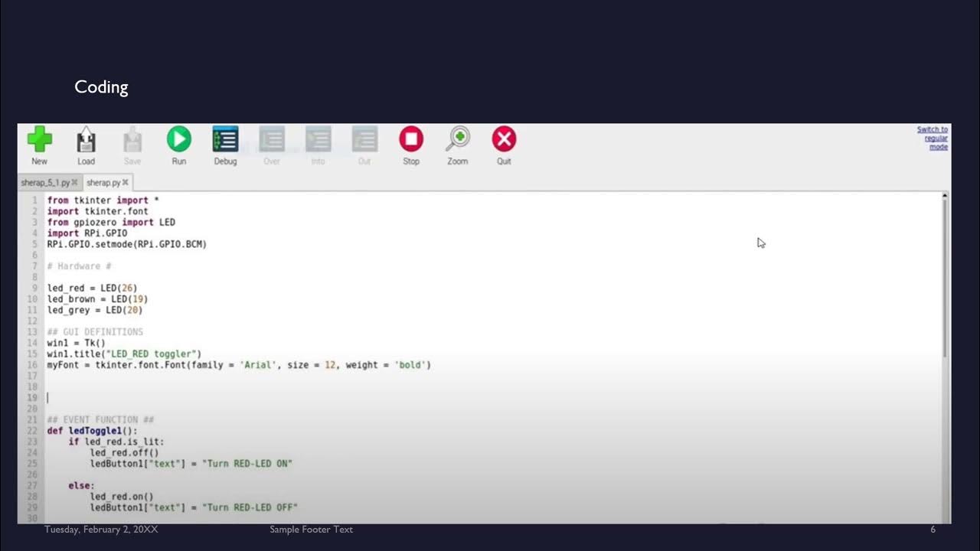Screen dimensions: 980x551
Task: Click the Zoom magnifier icon
Action: tap(458, 145)
